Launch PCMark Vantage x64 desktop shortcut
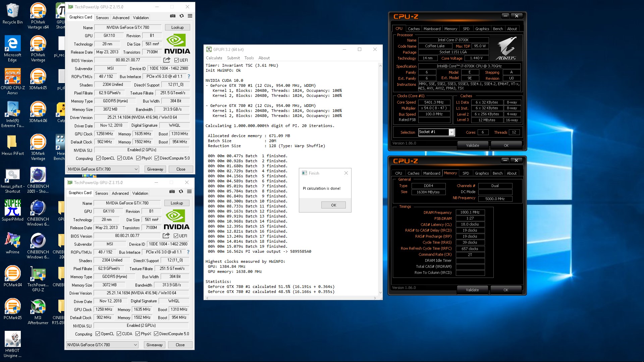Viewport: 644px width, 362px height. click(x=38, y=16)
